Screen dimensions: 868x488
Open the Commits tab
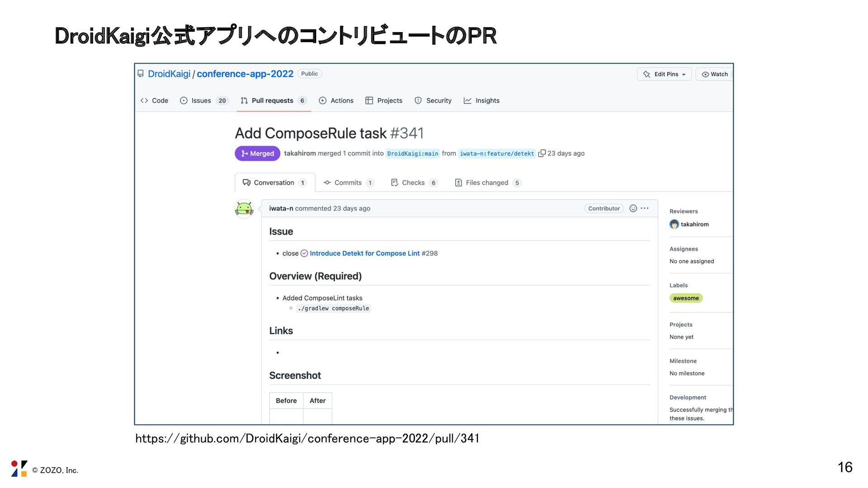pos(347,183)
